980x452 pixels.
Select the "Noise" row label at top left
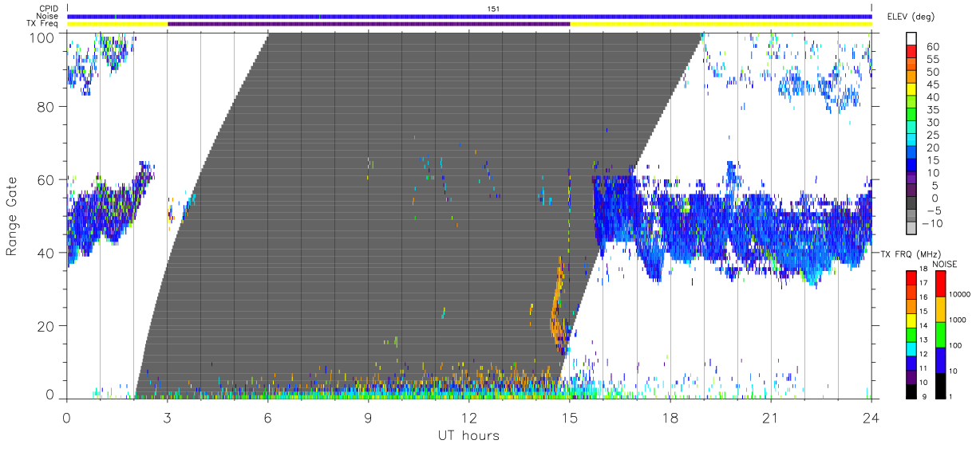(49, 16)
